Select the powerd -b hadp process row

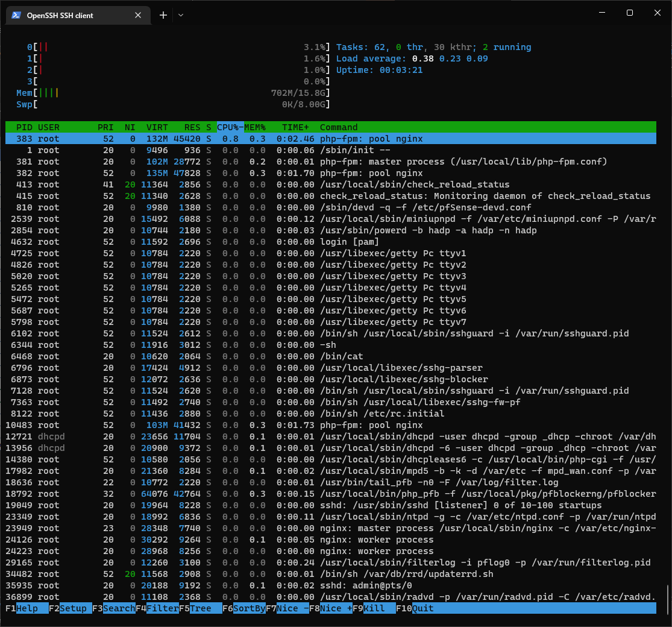click(330, 230)
